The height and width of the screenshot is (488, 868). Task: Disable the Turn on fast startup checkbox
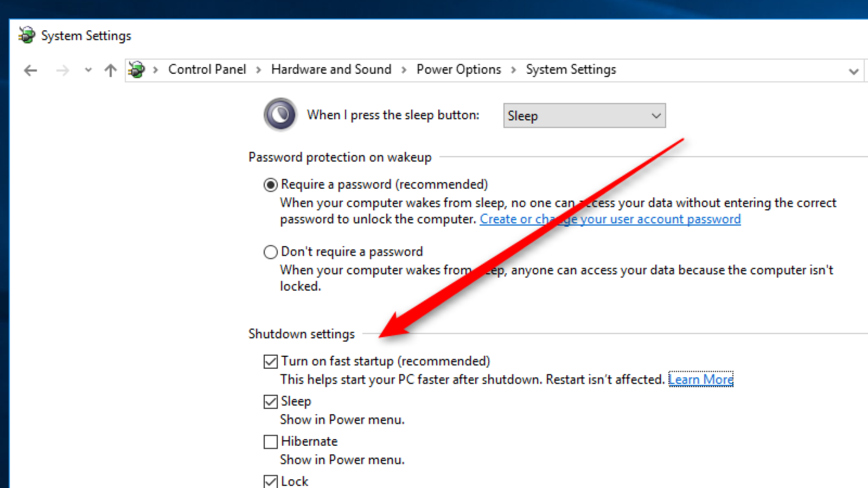(x=270, y=361)
